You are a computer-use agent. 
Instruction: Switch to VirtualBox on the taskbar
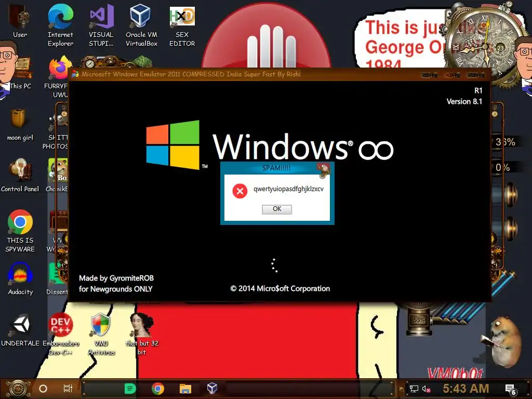click(212, 388)
